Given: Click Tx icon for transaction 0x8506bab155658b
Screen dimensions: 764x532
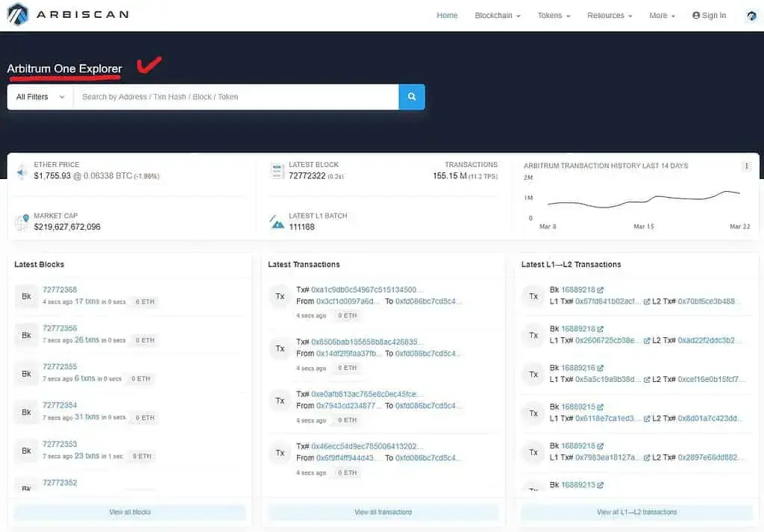Looking at the screenshot, I should tap(281, 348).
